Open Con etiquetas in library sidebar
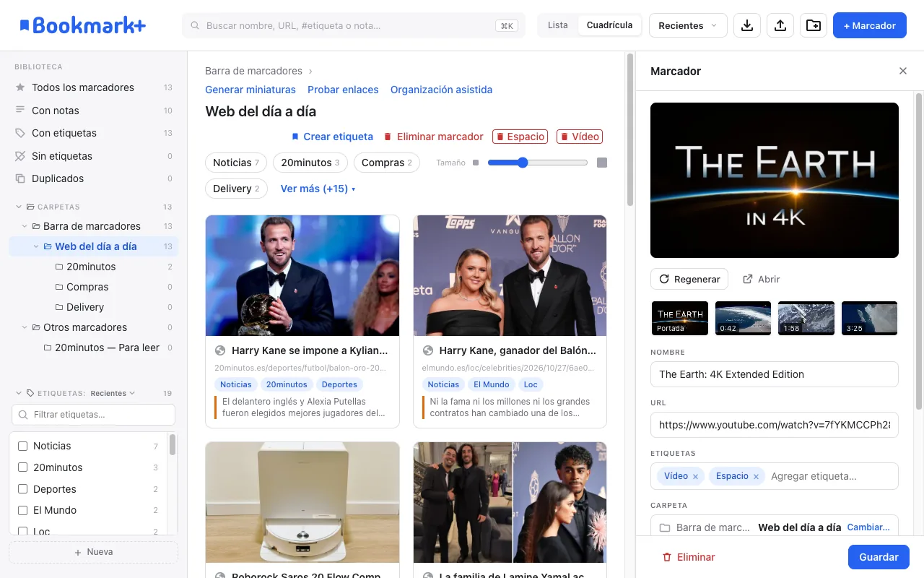Screen dimensions: 924x578 coord(93,133)
